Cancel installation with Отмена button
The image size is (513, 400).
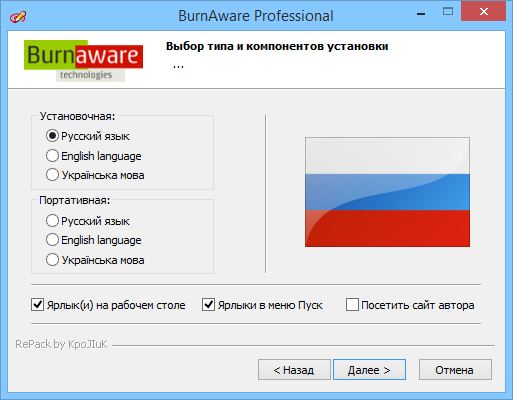[x=455, y=370]
